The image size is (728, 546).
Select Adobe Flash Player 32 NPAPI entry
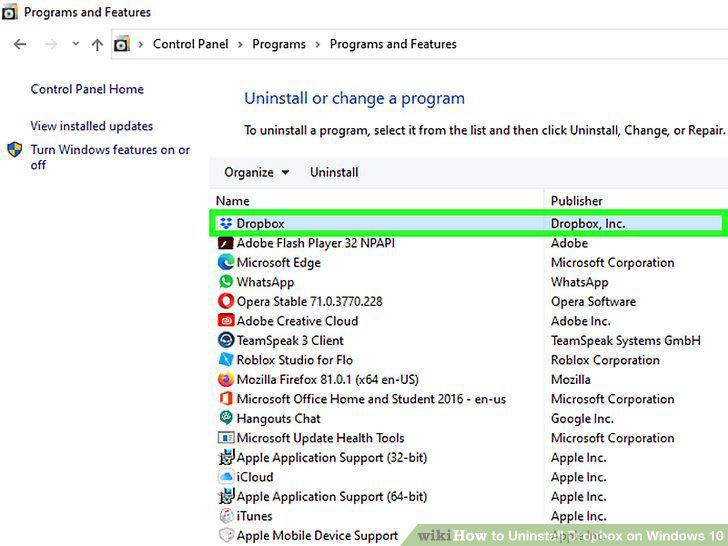coord(315,243)
